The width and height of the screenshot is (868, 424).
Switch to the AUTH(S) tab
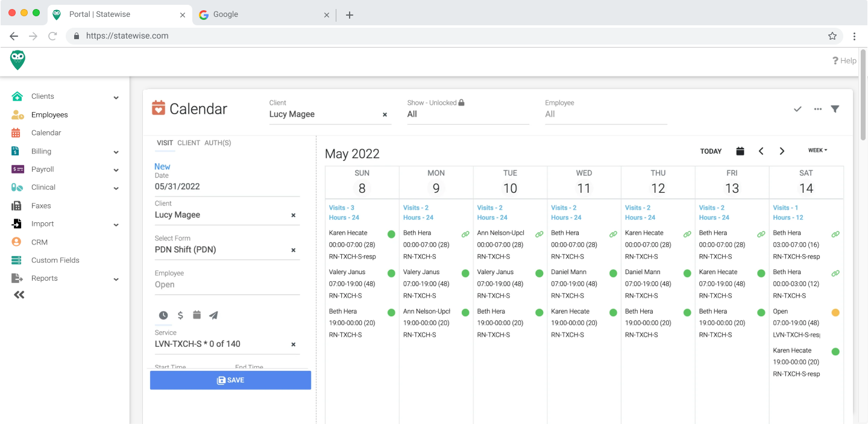[x=218, y=143]
